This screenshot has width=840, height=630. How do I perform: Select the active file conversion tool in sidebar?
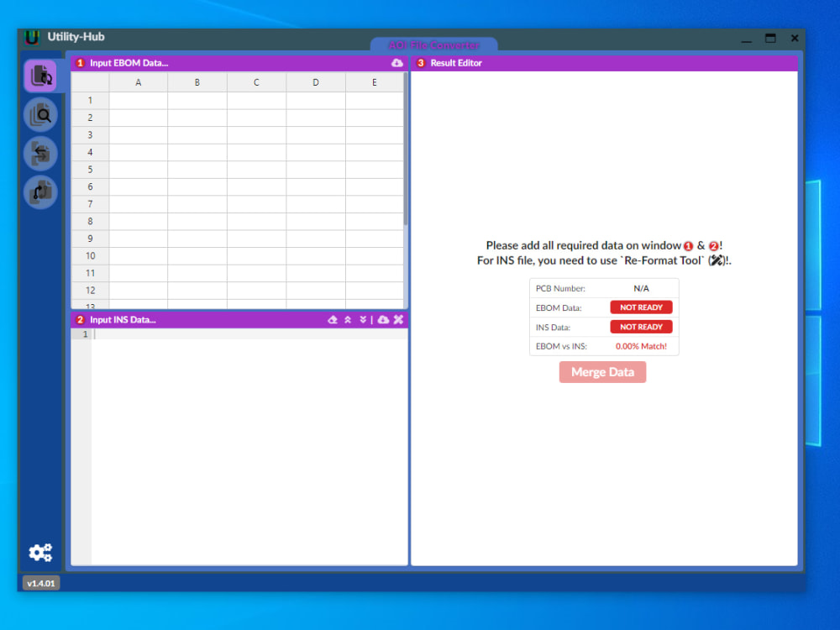[x=40, y=75]
